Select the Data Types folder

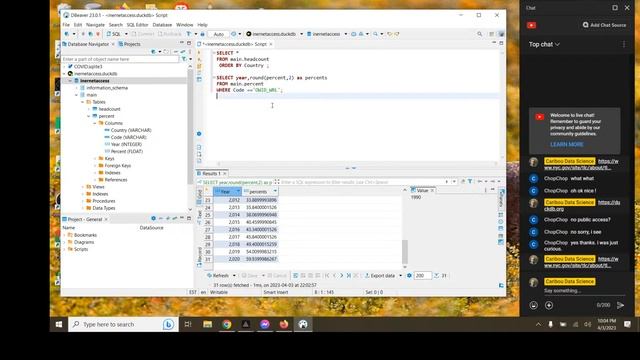click(103, 208)
